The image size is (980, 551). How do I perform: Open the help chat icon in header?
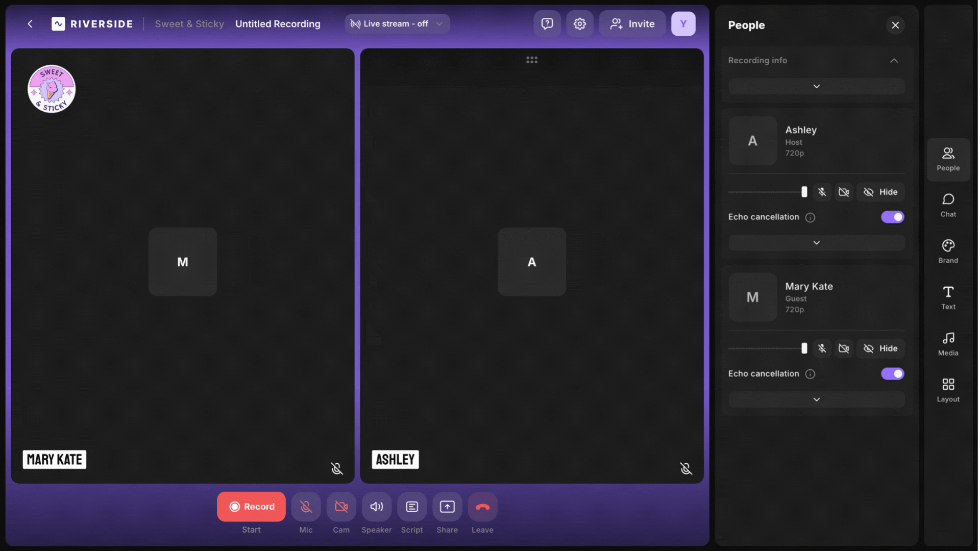coord(547,24)
